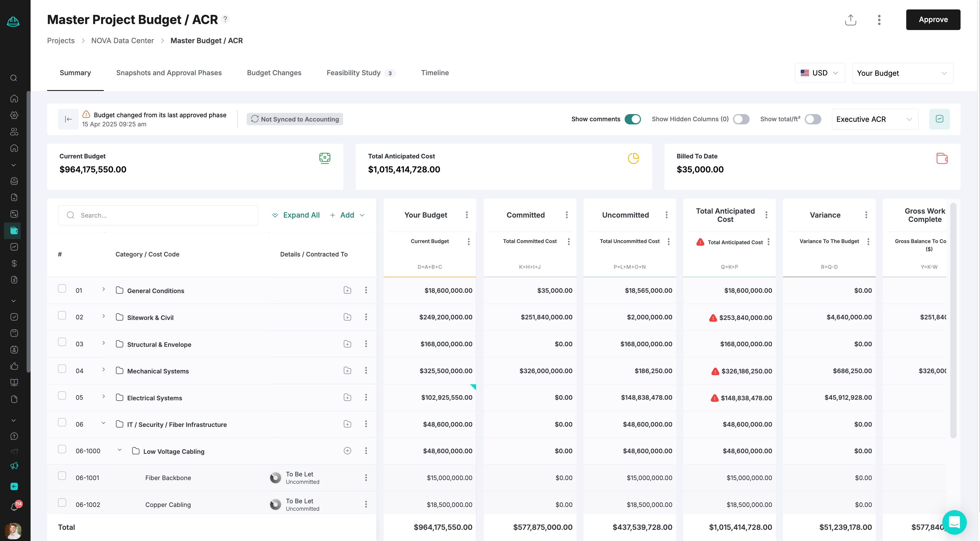Toggle Show total/ft² switch

tap(812, 119)
